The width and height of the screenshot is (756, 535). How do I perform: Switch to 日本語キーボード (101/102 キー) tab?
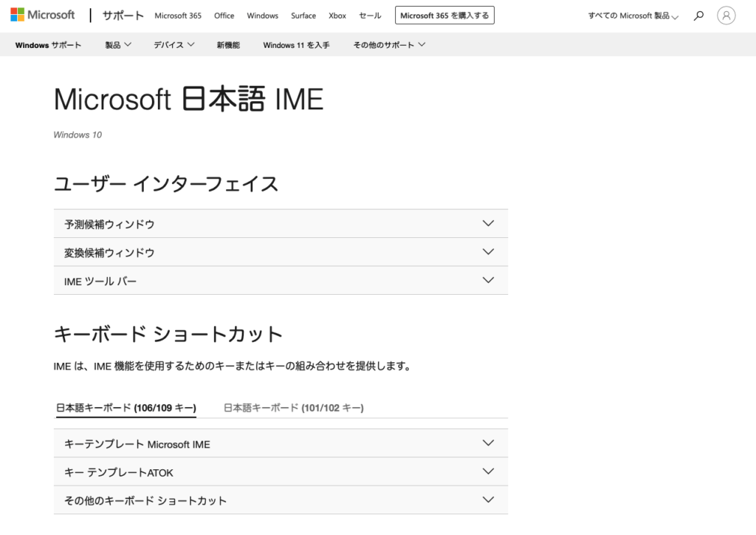[294, 408]
